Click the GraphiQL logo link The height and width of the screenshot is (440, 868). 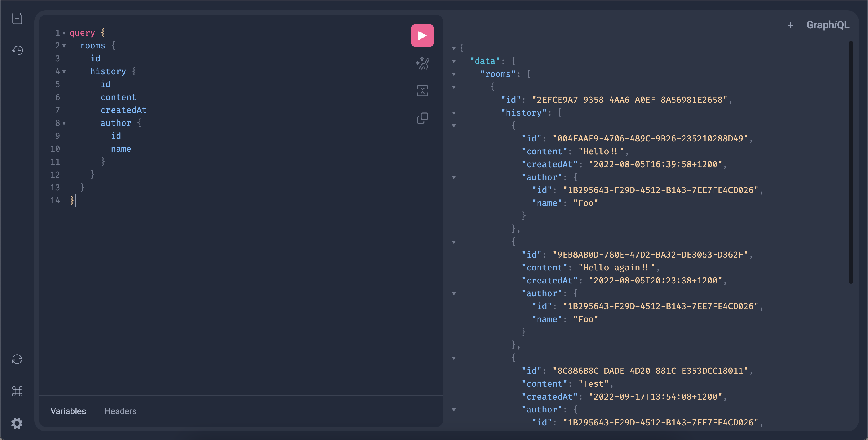coord(828,25)
